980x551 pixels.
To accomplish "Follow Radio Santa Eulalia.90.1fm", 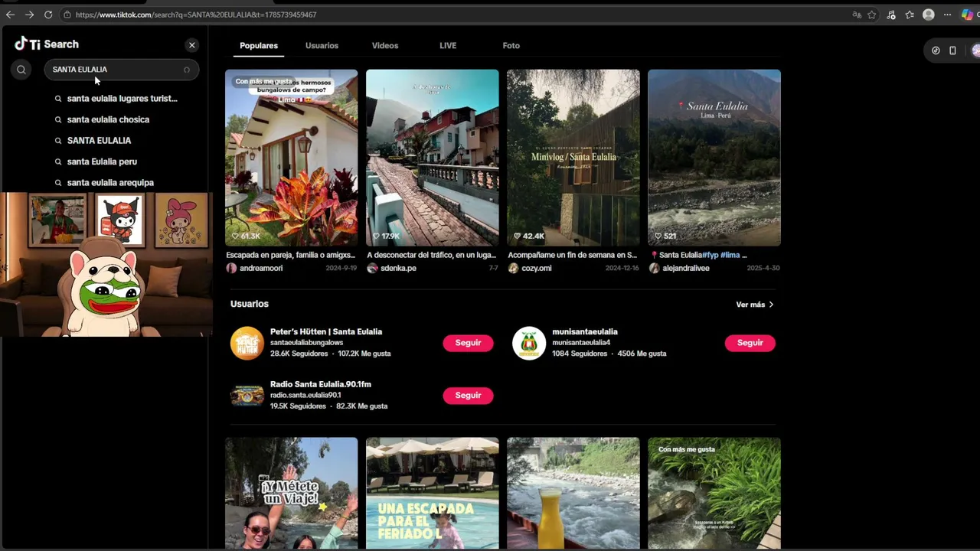I will [468, 396].
